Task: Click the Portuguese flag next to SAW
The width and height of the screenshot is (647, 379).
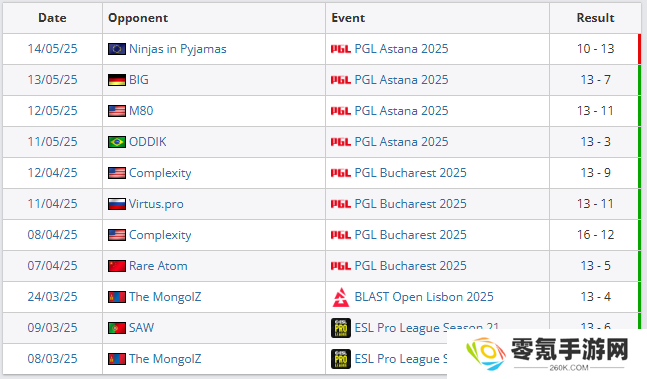Action: coord(117,328)
